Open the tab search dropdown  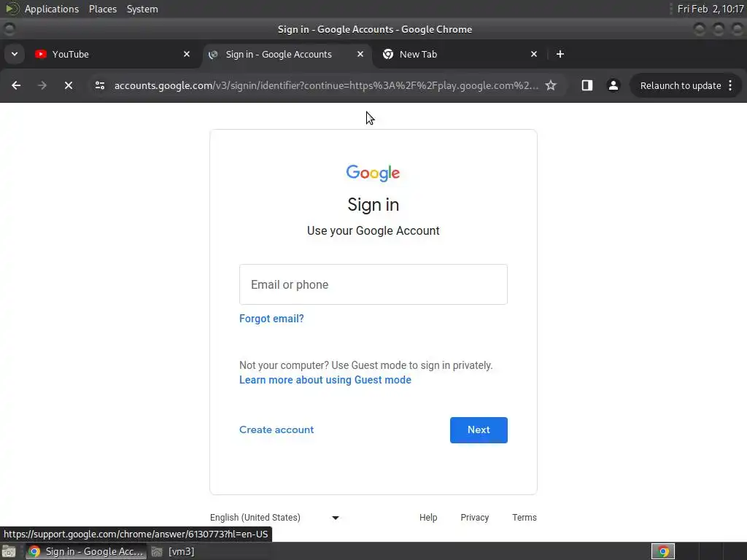(x=15, y=54)
